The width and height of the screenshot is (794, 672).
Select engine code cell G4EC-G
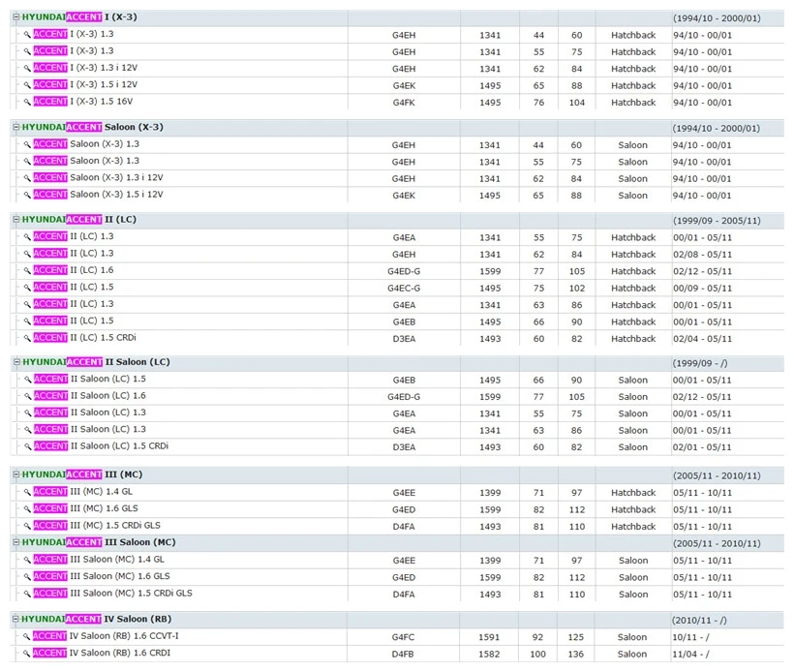point(404,289)
